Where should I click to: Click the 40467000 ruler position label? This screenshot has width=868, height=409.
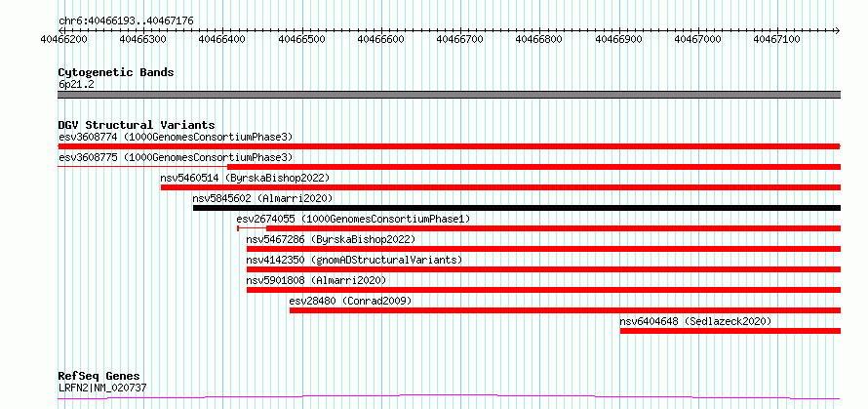(x=697, y=39)
